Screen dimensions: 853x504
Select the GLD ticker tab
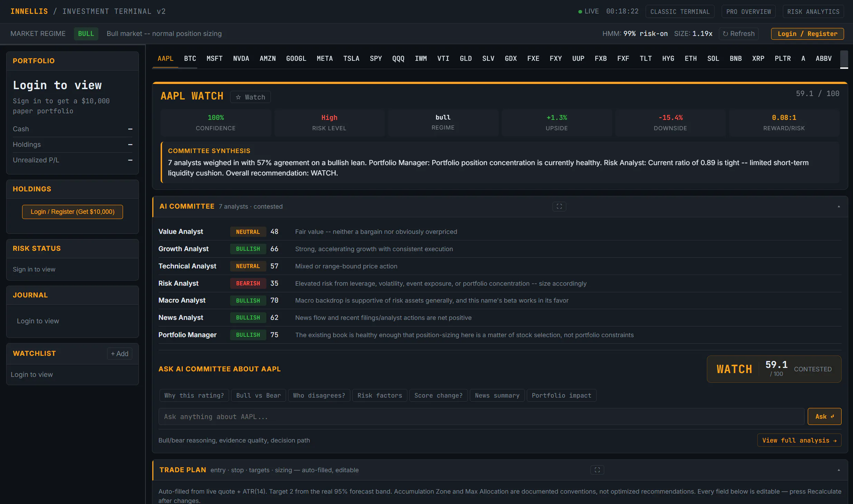(466, 59)
